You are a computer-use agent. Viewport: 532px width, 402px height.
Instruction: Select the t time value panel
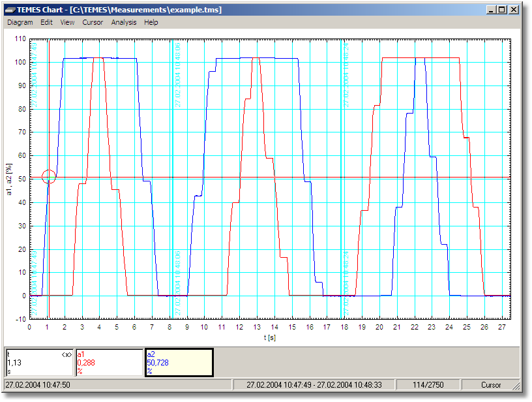click(x=38, y=362)
